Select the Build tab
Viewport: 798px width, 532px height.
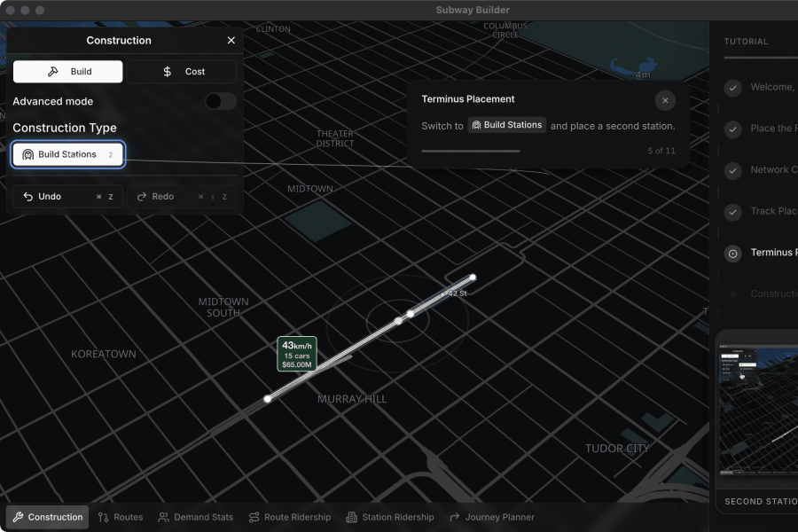click(67, 72)
